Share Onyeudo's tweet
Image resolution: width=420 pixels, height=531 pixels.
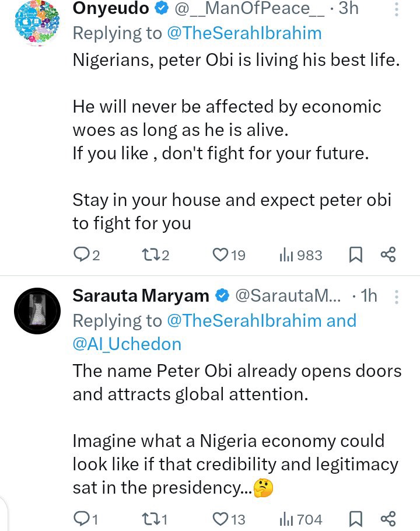coord(388,255)
